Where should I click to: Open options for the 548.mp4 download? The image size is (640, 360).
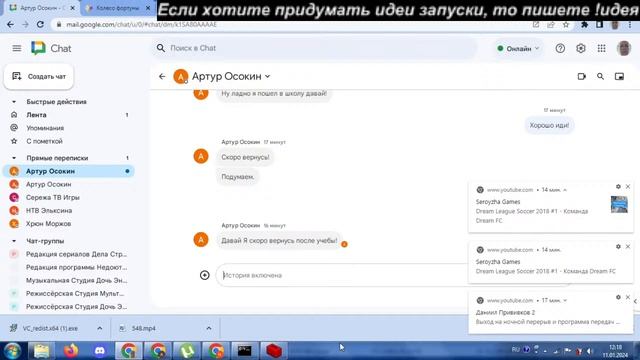coord(209,328)
